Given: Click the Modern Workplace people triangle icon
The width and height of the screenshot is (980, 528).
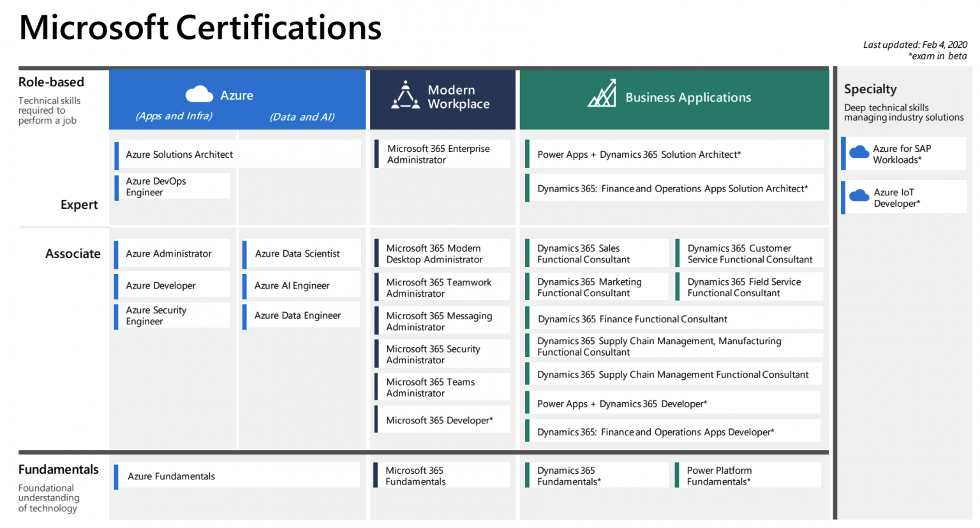Looking at the screenshot, I should coord(405,95).
